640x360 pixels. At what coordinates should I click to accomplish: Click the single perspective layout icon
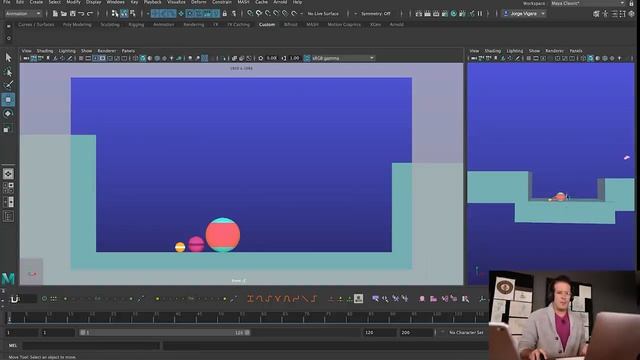[x=8, y=174]
